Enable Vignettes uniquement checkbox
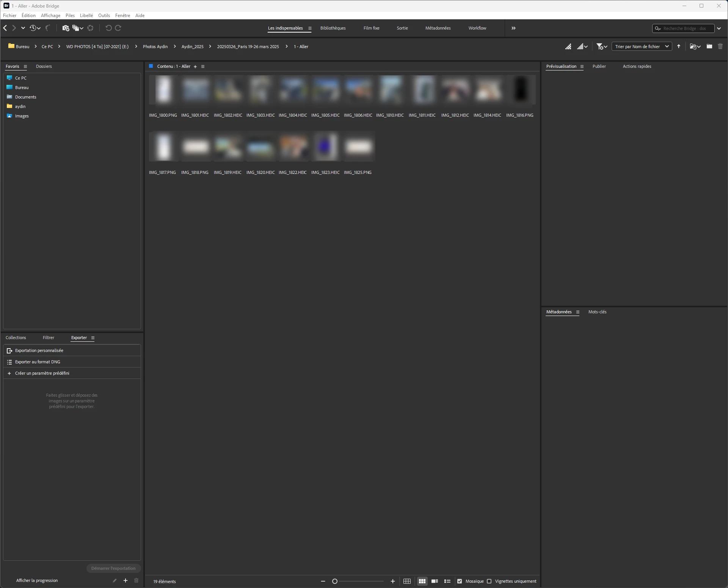 point(489,581)
